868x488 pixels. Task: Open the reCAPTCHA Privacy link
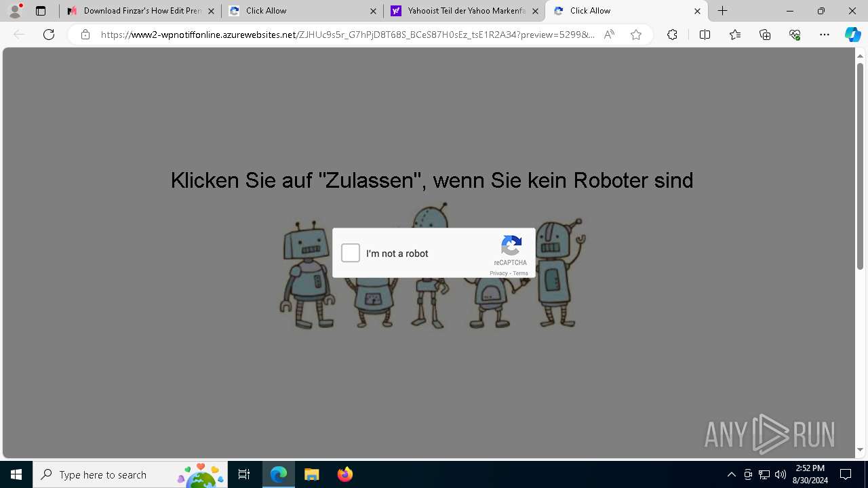pyautogui.click(x=498, y=273)
